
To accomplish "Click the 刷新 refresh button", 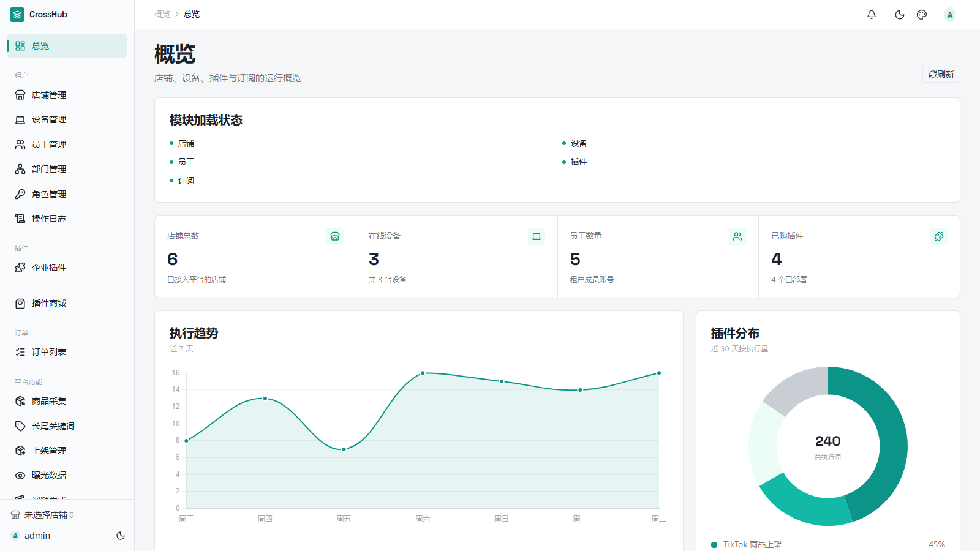I will click(x=941, y=74).
